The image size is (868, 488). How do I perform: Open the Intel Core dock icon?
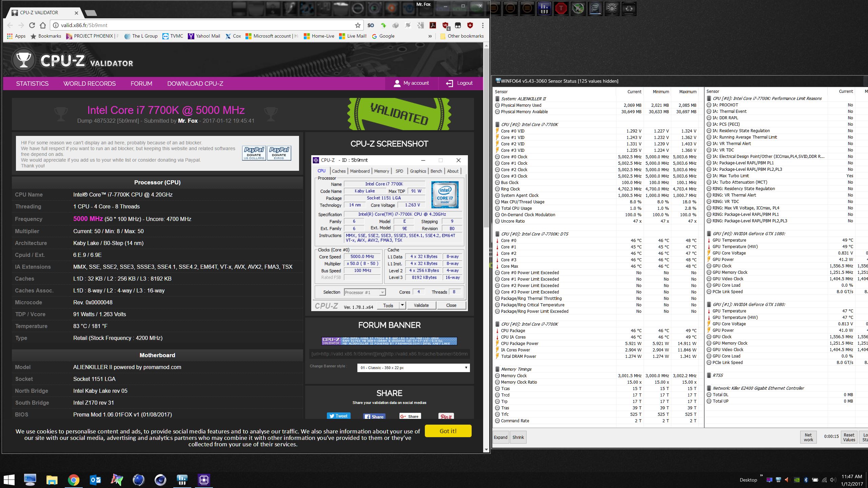pyautogui.click(x=595, y=8)
